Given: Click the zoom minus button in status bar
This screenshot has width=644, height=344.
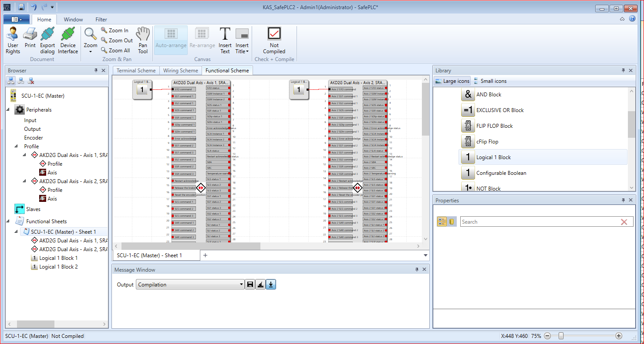Looking at the screenshot, I should tap(547, 336).
